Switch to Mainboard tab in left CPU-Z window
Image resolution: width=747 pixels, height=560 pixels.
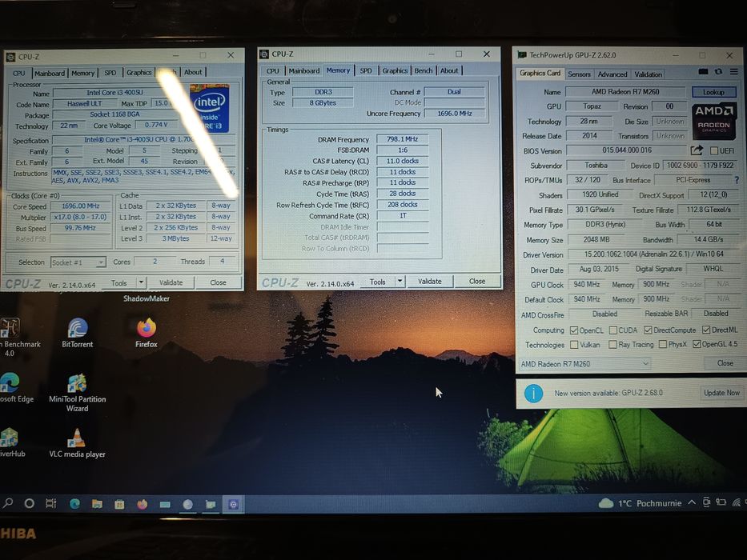click(x=50, y=74)
